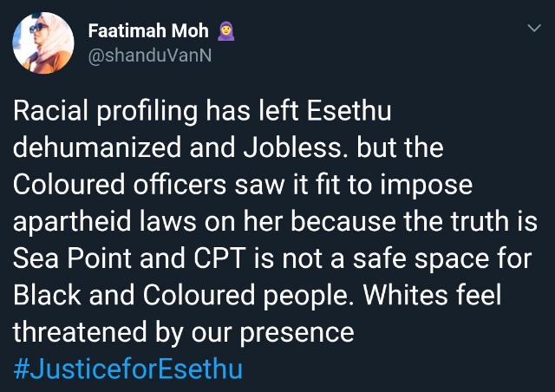Click the 'CPT' abbreviation in tweet
Image resolution: width=555 pixels, height=392 pixels.
219,258
